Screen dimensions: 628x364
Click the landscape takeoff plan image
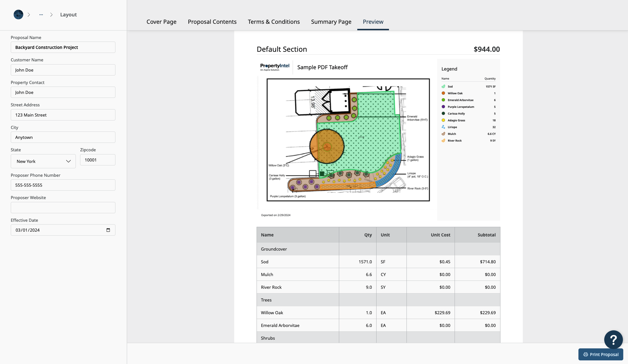click(348, 140)
